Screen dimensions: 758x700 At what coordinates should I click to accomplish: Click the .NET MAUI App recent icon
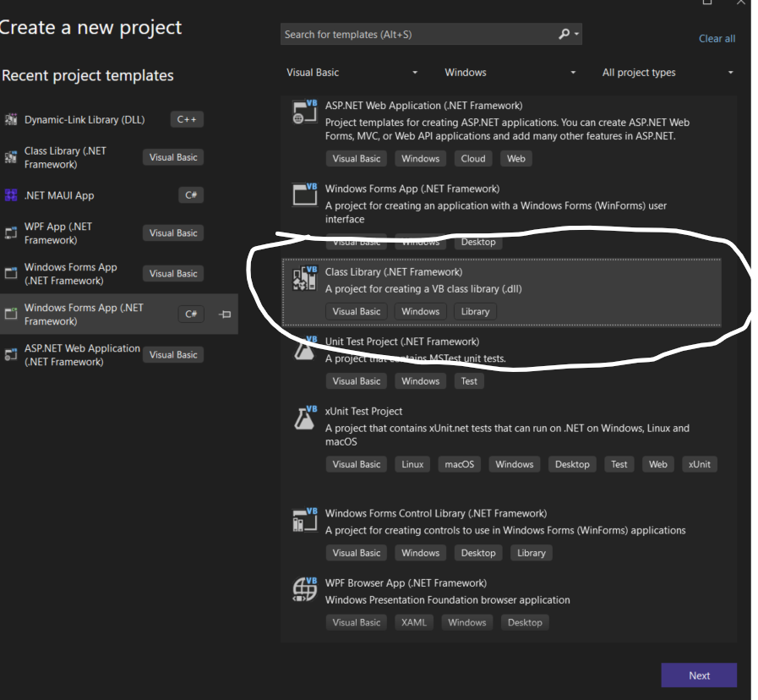(11, 195)
